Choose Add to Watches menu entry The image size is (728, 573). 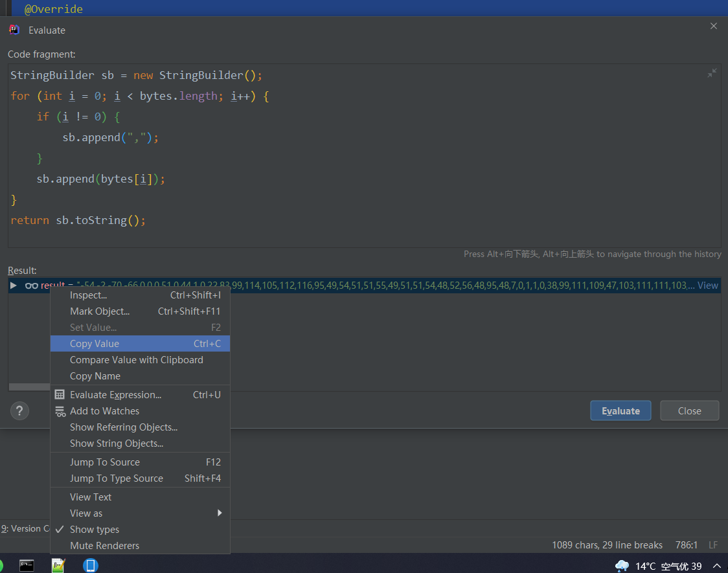coord(140,411)
